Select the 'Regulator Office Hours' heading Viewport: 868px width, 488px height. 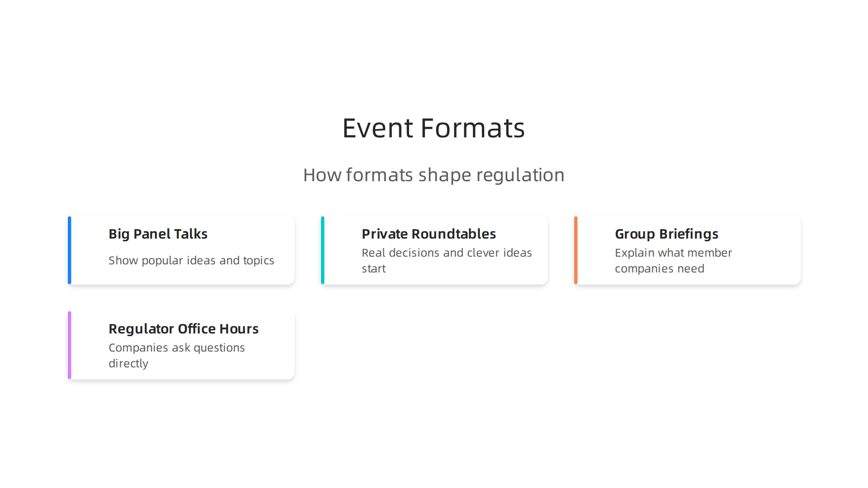coord(184,329)
